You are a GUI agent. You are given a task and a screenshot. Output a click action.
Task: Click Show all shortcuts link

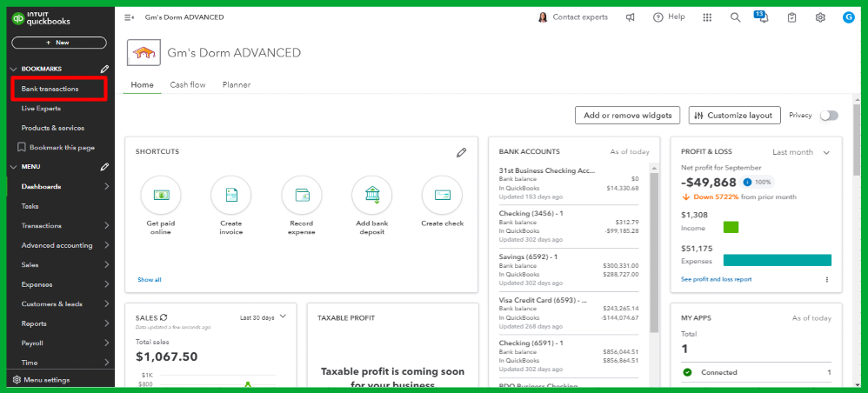pyautogui.click(x=150, y=279)
